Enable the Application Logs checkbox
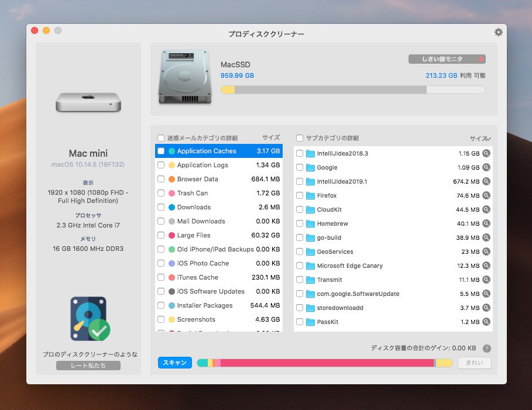This screenshot has width=532, height=410. (x=161, y=165)
